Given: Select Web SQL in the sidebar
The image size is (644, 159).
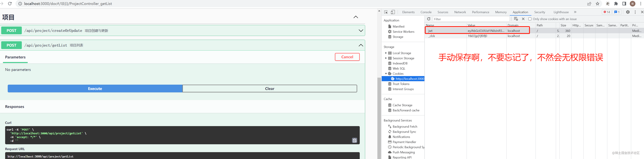Looking at the screenshot, I should pos(399,69).
